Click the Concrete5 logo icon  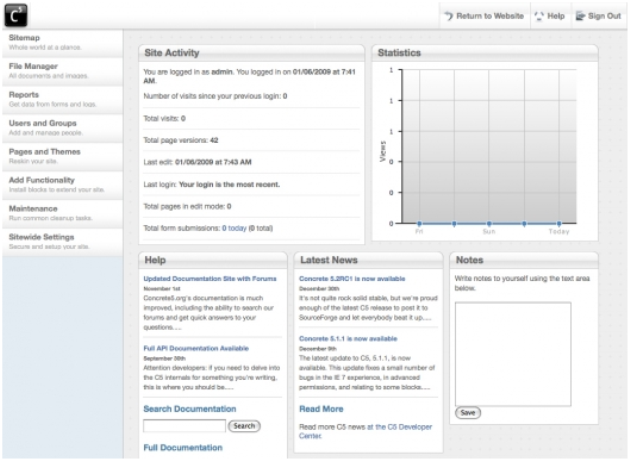[17, 14]
